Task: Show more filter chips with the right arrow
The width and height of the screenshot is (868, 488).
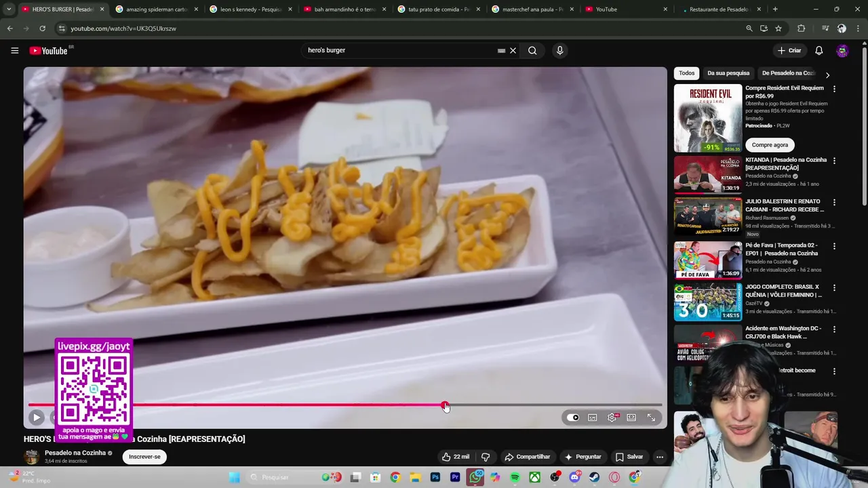Action: (x=827, y=75)
